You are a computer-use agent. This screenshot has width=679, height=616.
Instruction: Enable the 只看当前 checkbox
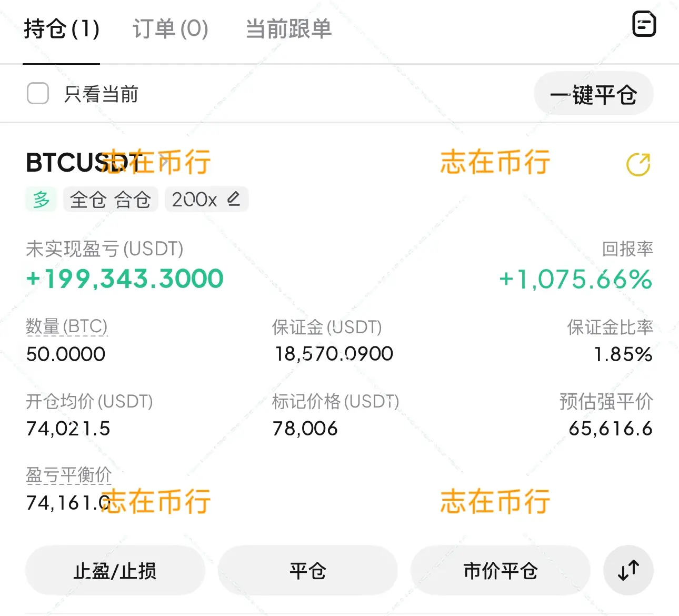38,94
